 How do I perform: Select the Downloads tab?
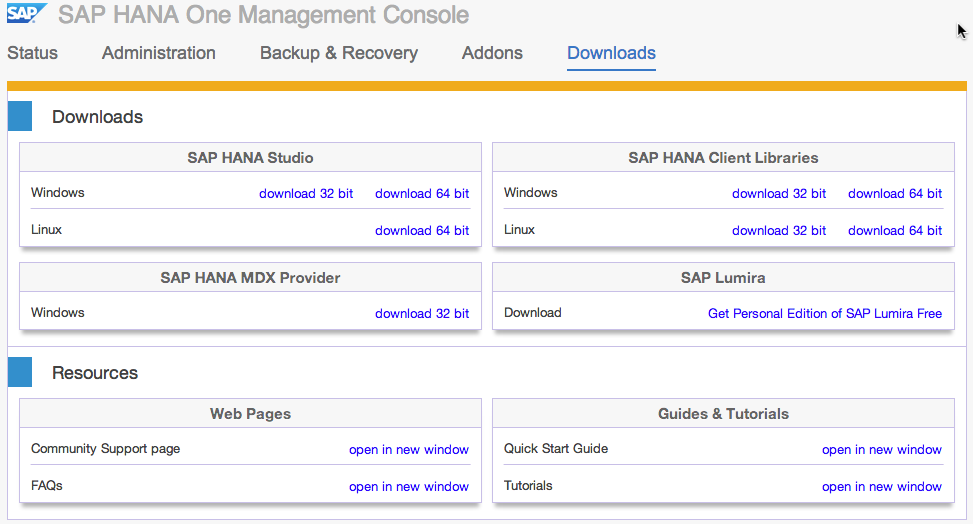tap(611, 53)
